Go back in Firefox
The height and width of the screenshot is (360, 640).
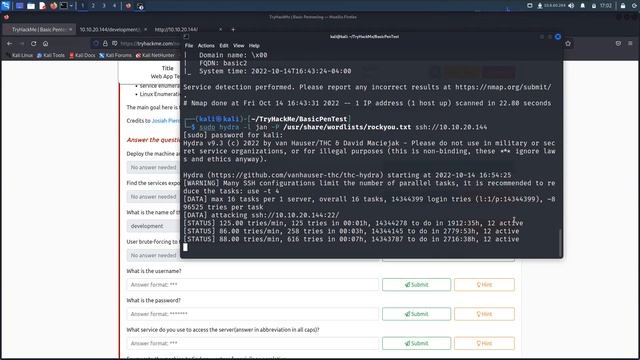9,43
